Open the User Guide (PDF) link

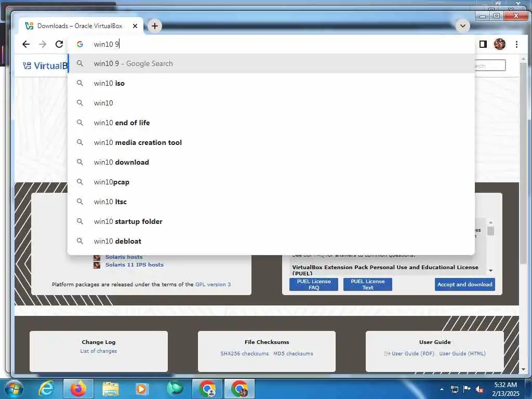413,353
